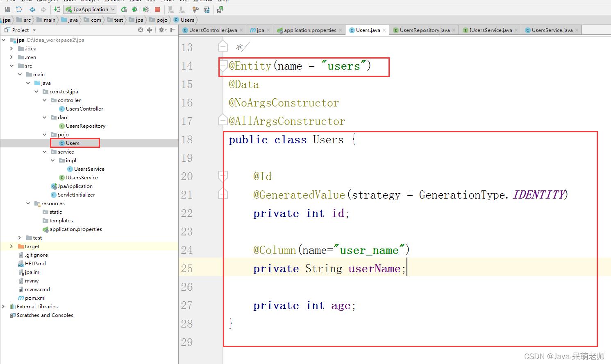Collapse the pojo package in Project tree
The height and width of the screenshot is (364, 611).
point(45,134)
